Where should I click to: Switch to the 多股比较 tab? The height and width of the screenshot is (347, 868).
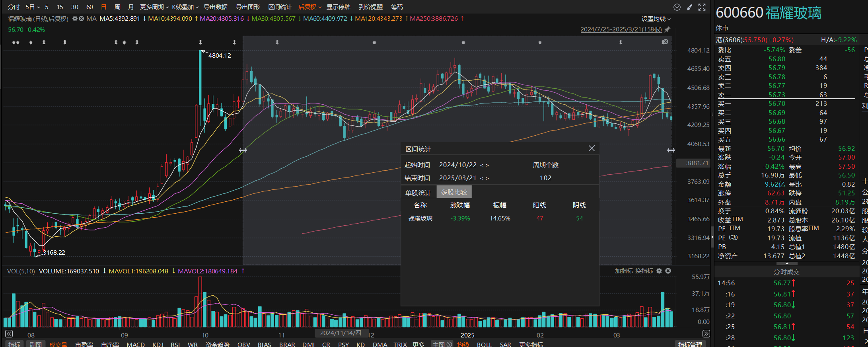454,192
